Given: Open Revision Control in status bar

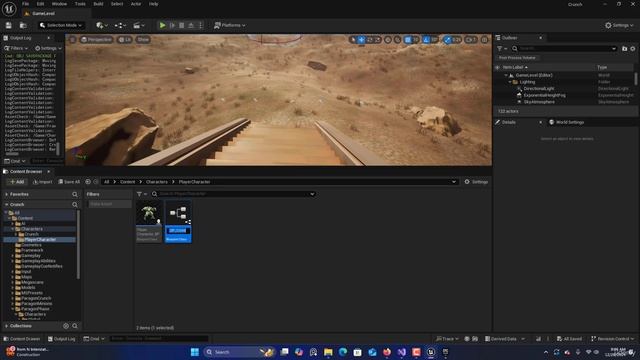Looking at the screenshot, I should pos(612,339).
